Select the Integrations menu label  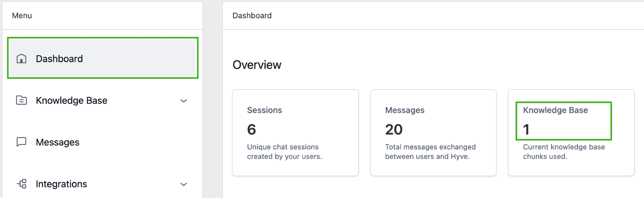[x=61, y=184]
